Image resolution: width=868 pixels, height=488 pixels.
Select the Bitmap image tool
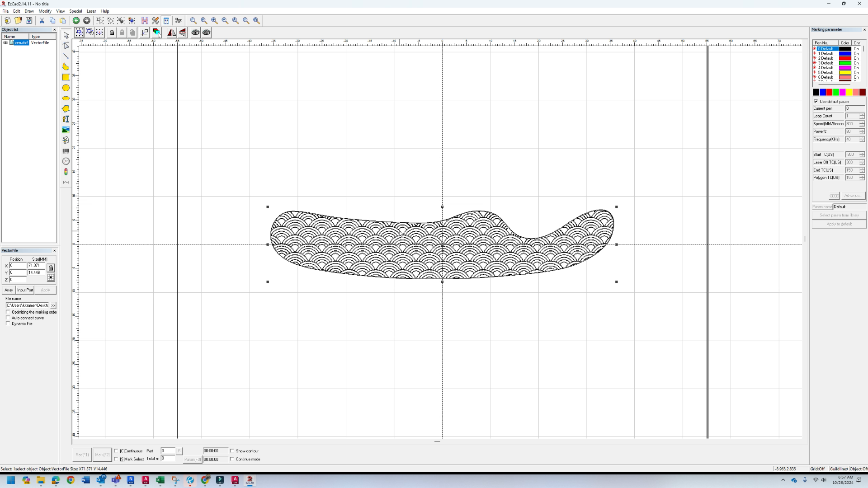click(x=66, y=130)
